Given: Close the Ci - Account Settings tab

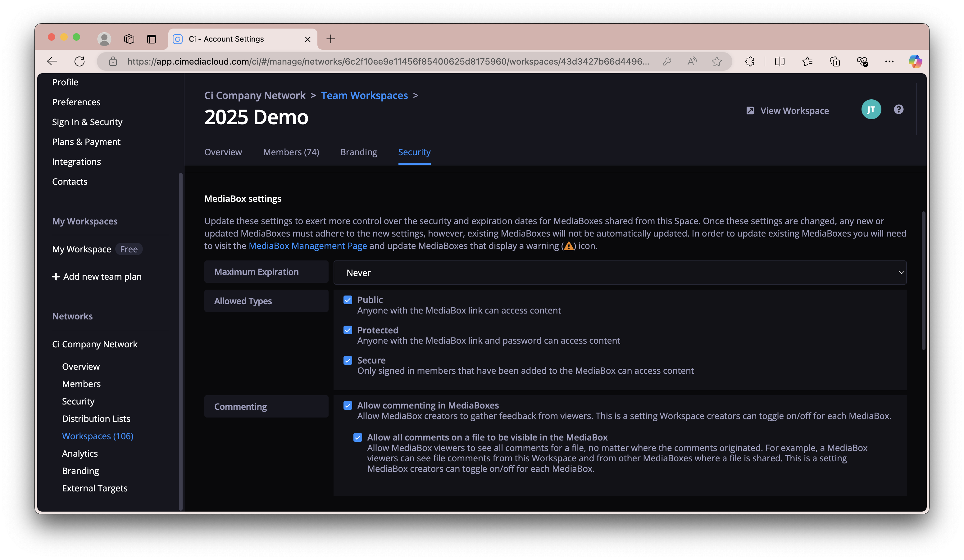Looking at the screenshot, I should point(307,39).
